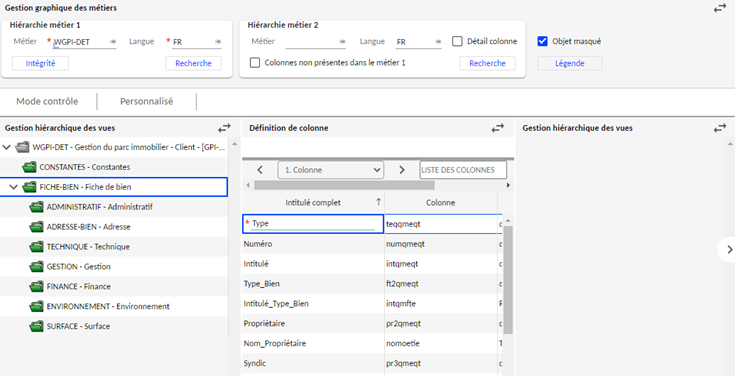The width and height of the screenshot is (735, 376).
Task: Click the Légende button
Action: click(x=570, y=63)
